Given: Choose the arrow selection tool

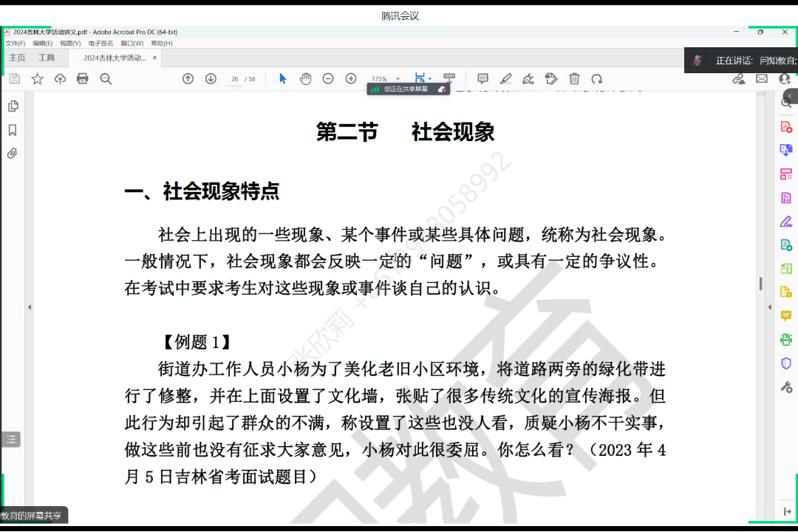Looking at the screenshot, I should [282, 79].
